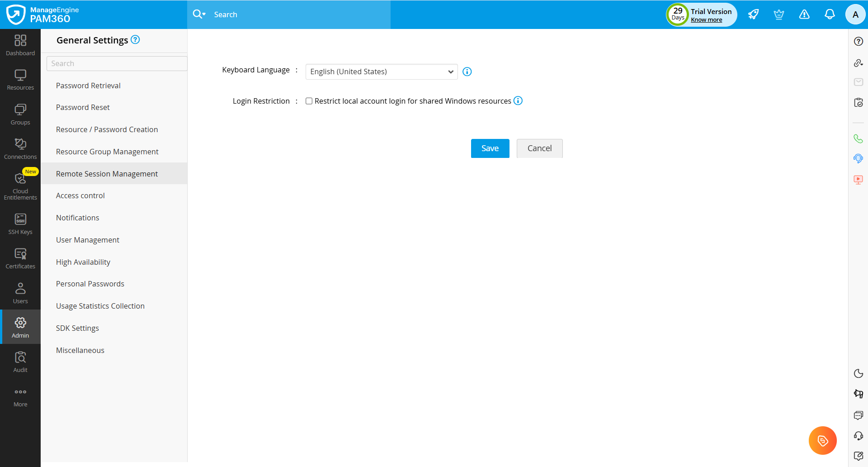Show Login Restriction info tooltip
868x467 pixels.
coord(518,100)
